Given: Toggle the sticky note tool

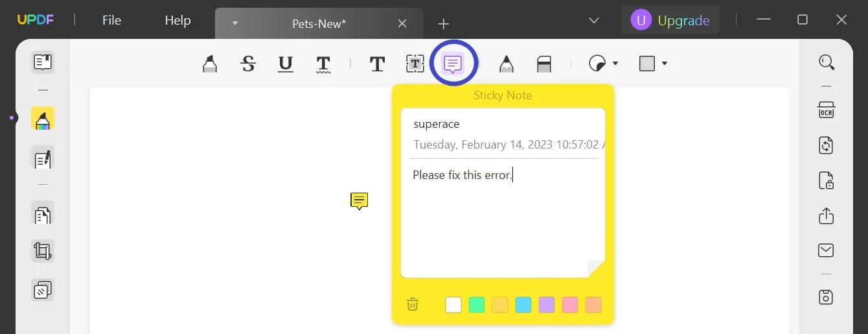Looking at the screenshot, I should pos(453,64).
